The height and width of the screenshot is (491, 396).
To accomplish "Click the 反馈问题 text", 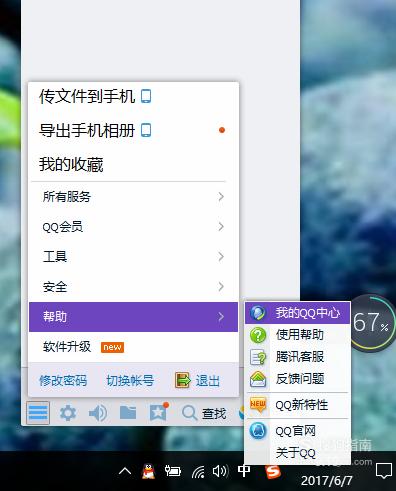I will point(300,379).
